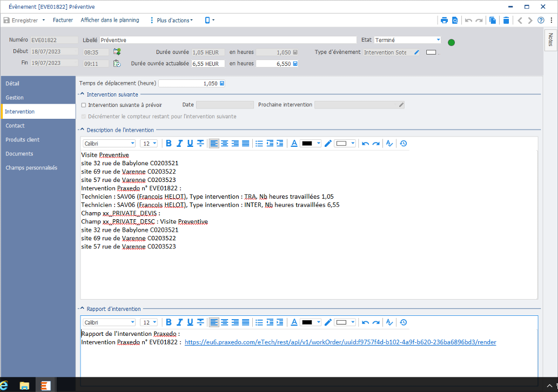Click Enregistrer save button
Screen dimensions: 558x392
(21, 21)
